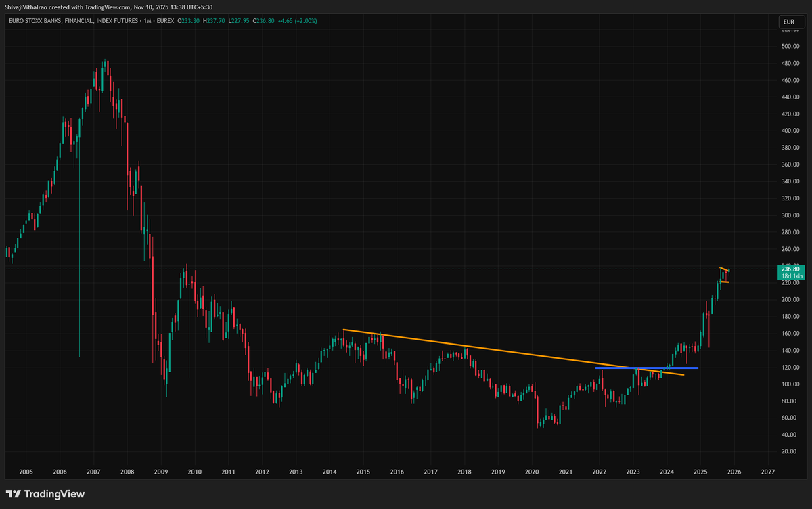Screen dimensions: 812x509
Task: Click the 220.00 price axis label
Action: pos(790,283)
